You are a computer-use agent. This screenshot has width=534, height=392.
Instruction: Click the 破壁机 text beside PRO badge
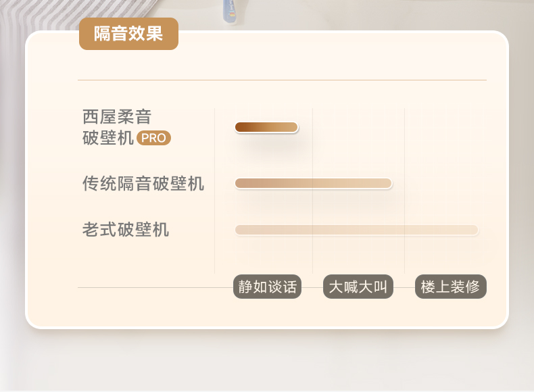point(108,138)
